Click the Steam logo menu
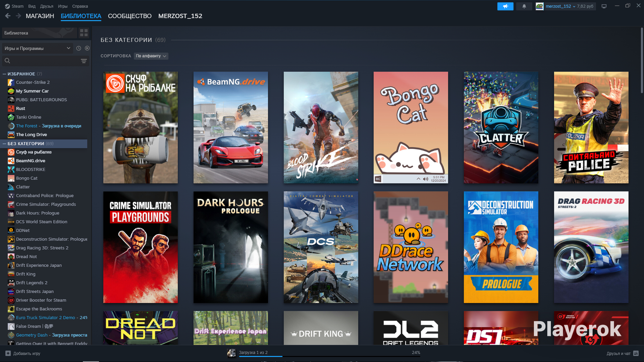This screenshot has height=362, width=644. tap(14, 6)
